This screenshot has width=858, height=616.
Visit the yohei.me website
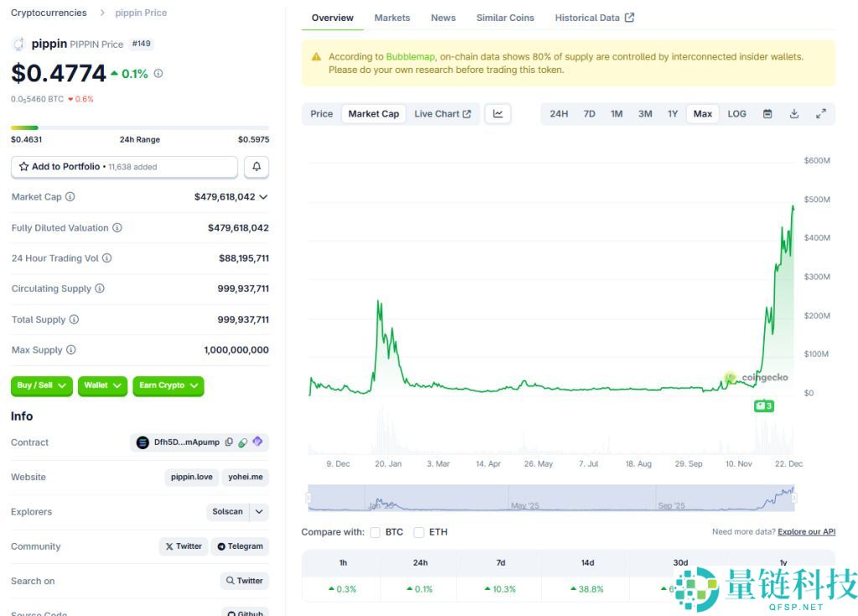click(246, 477)
